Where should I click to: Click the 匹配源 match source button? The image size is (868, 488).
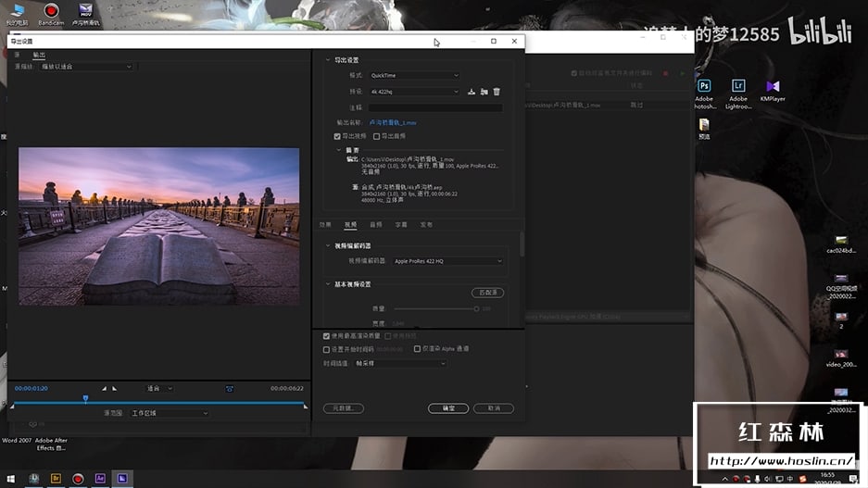tap(487, 293)
